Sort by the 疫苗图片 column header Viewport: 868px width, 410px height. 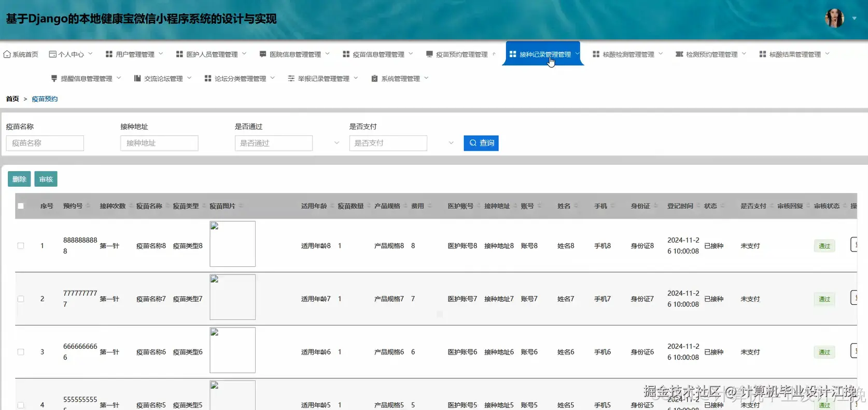coord(222,206)
